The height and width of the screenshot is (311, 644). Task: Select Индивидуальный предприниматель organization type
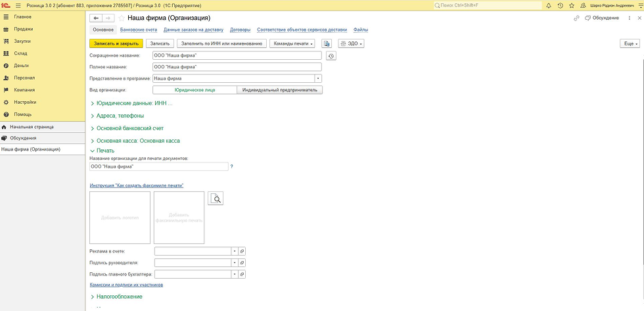pos(280,89)
